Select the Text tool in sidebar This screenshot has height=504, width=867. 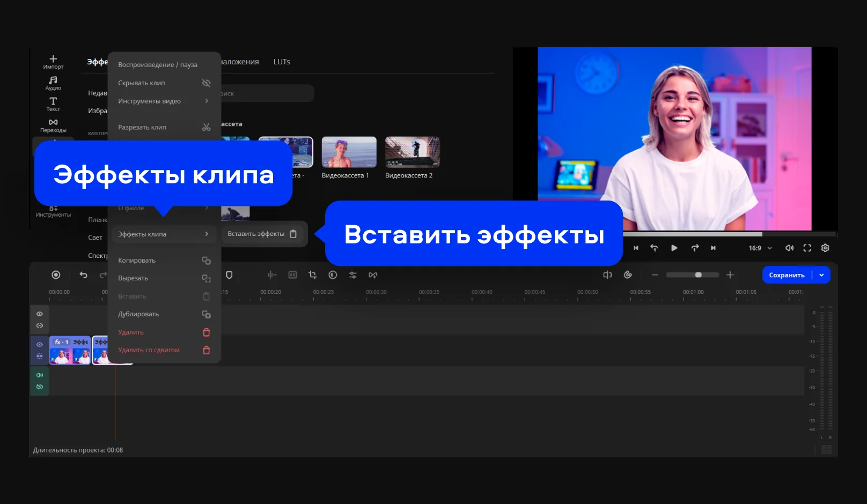53,104
